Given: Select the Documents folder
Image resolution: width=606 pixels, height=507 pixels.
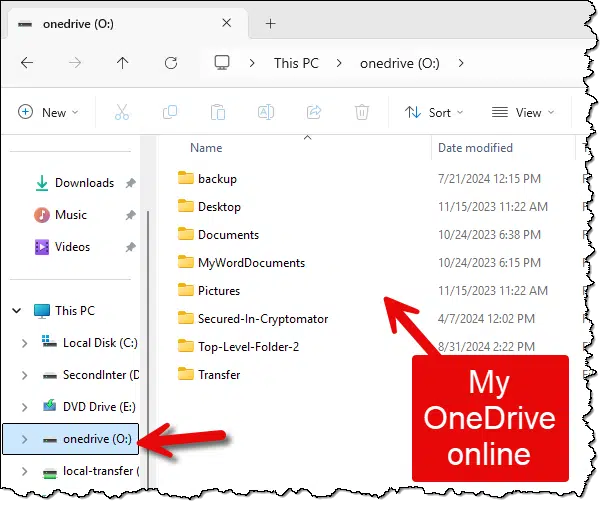Looking at the screenshot, I should 228,235.
